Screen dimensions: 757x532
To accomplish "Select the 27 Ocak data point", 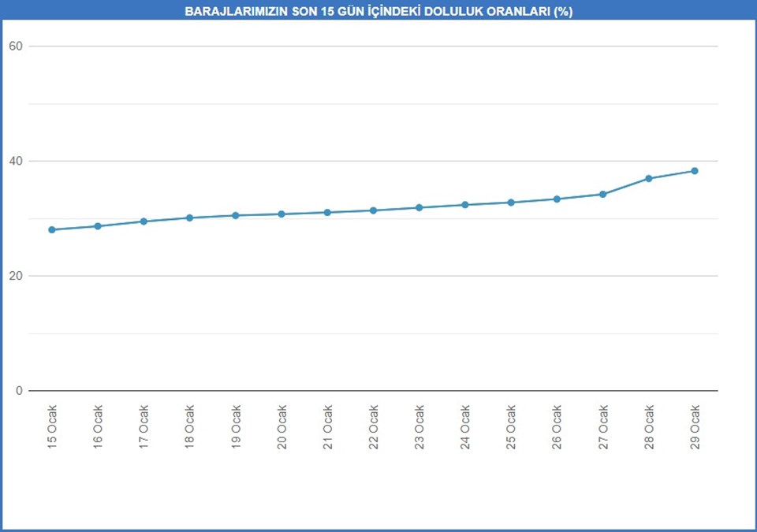I will 602,194.
